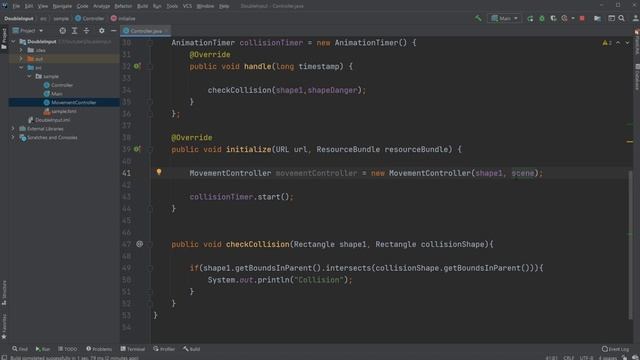Open the VCS menu

(x=187, y=6)
